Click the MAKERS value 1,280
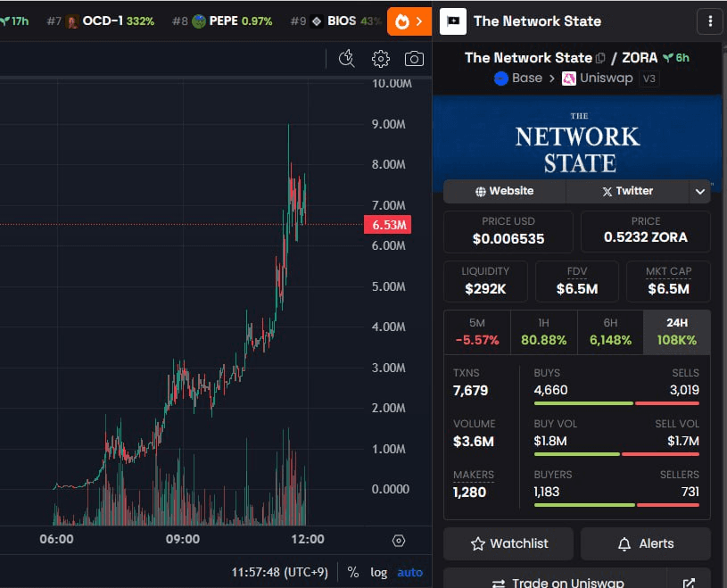The image size is (727, 588). 469,492
